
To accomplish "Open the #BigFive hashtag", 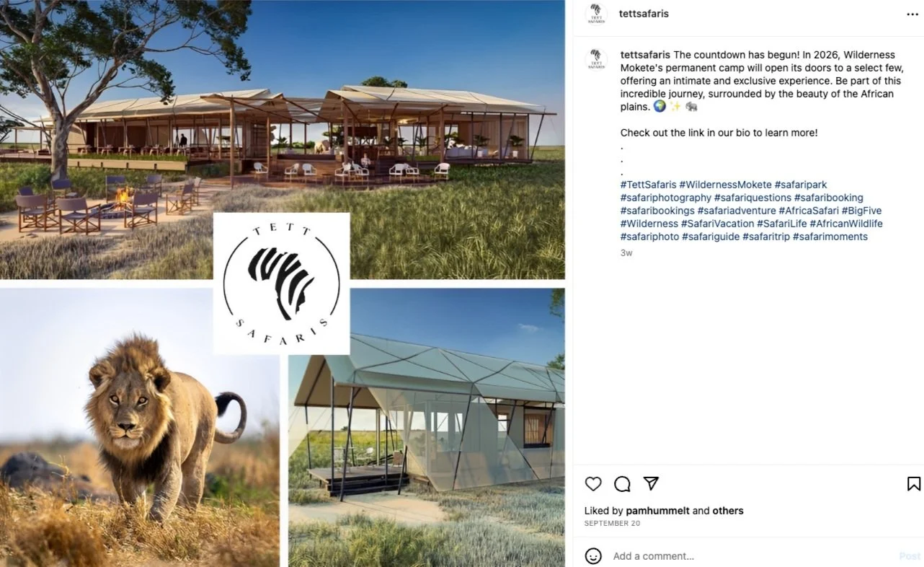I will [x=861, y=211].
